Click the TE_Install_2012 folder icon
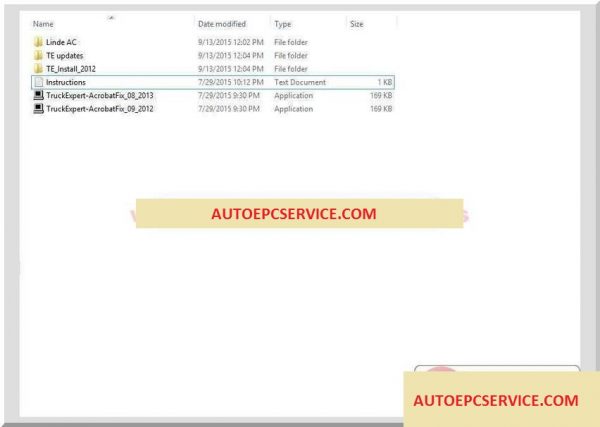Image resolution: width=600 pixels, height=427 pixels. [38, 69]
